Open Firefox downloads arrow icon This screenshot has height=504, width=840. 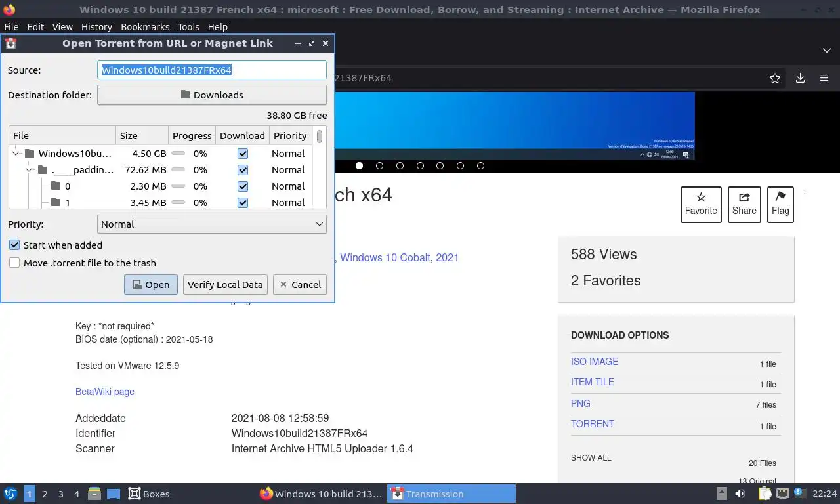pyautogui.click(x=800, y=78)
